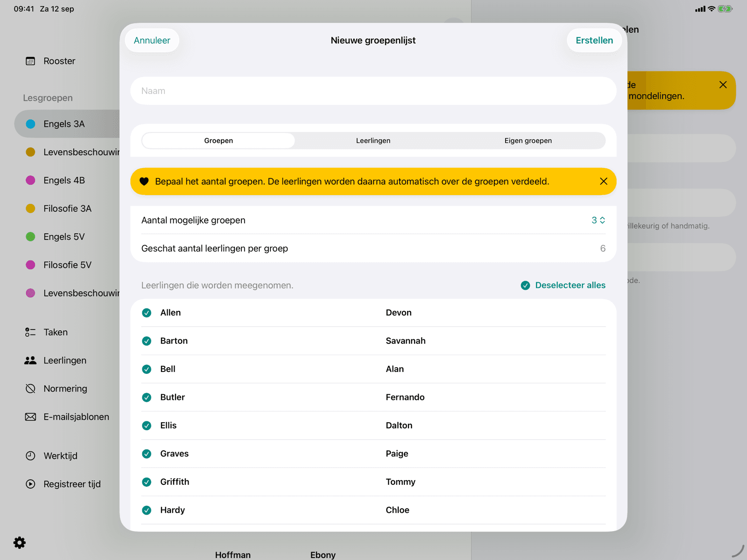The height and width of the screenshot is (560, 747).
Task: Click the 'Geschat aantal leerlingen per groep' row
Action: (373, 248)
